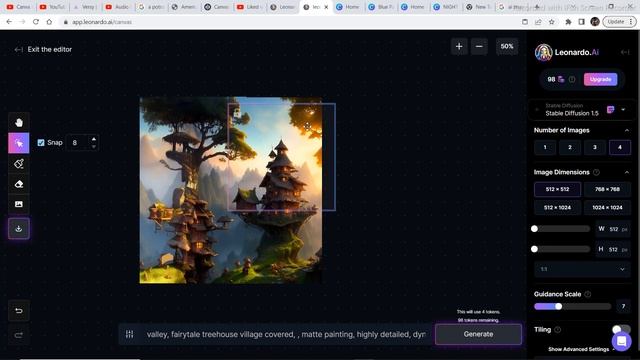Go to browser home page
Viewport: 640px width, 360px height.
[x=49, y=22]
